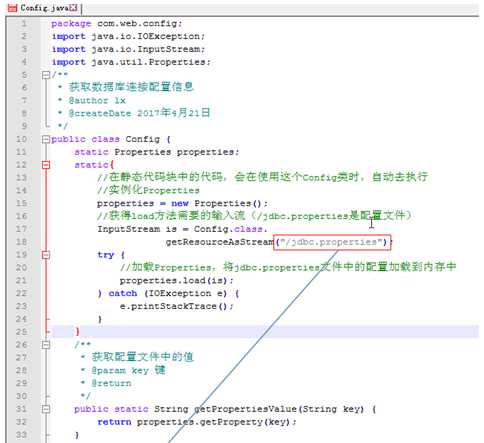Click line number 18 in the gutter
The image size is (484, 443).
pyautogui.click(x=21, y=242)
